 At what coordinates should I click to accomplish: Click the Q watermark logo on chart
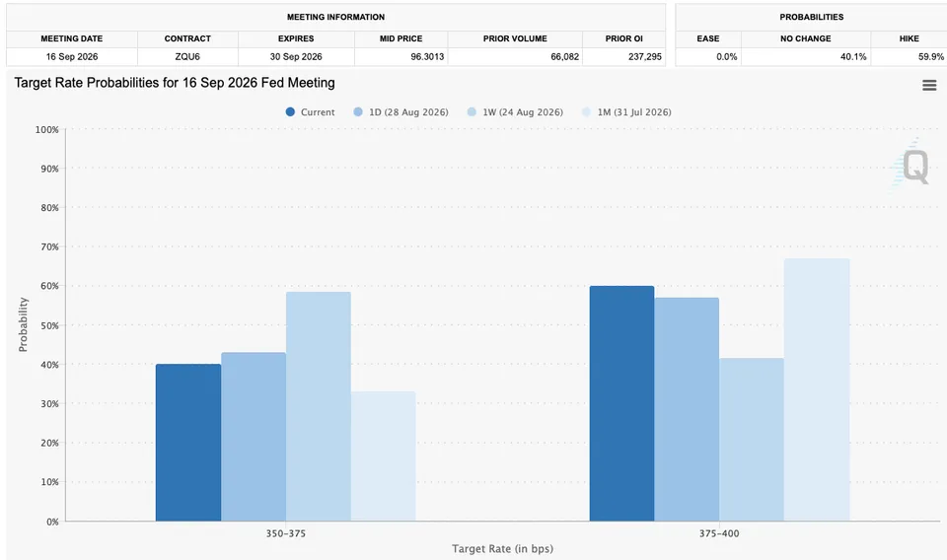[911, 165]
